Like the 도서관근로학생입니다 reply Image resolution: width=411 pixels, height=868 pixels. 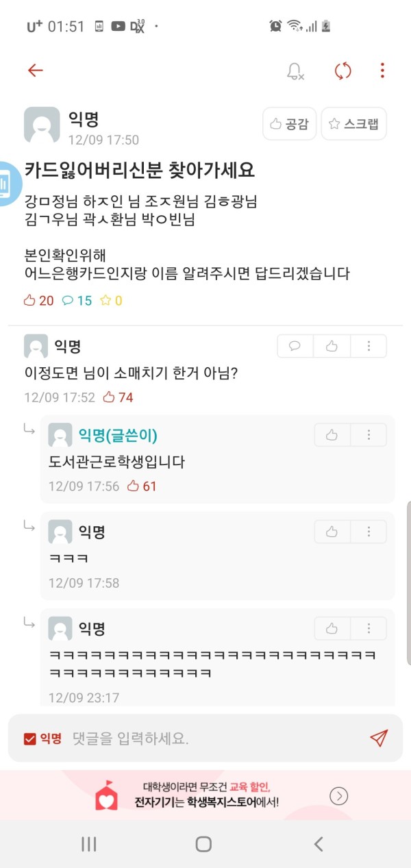click(332, 435)
